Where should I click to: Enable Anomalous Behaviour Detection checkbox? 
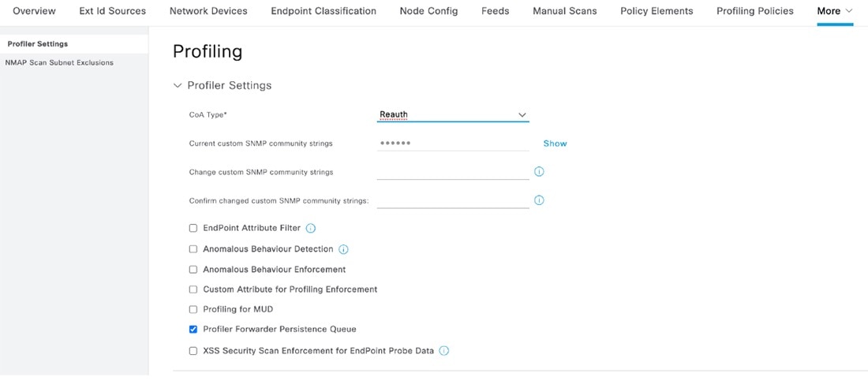[193, 249]
